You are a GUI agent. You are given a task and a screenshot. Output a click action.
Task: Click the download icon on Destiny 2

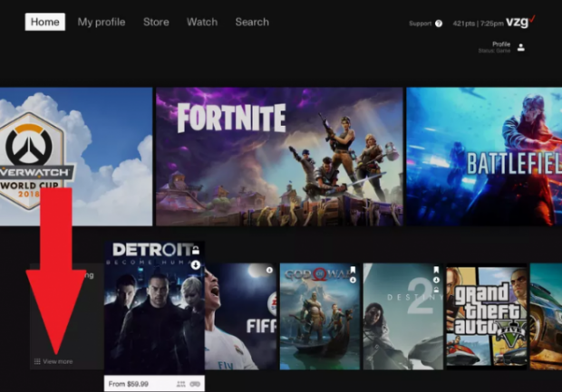[x=436, y=280]
